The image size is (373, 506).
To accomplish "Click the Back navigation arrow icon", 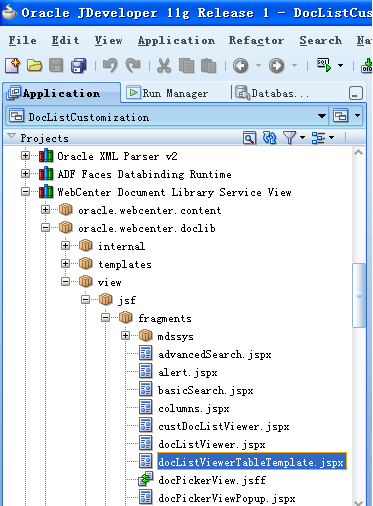I will pyautogui.click(x=240, y=65).
